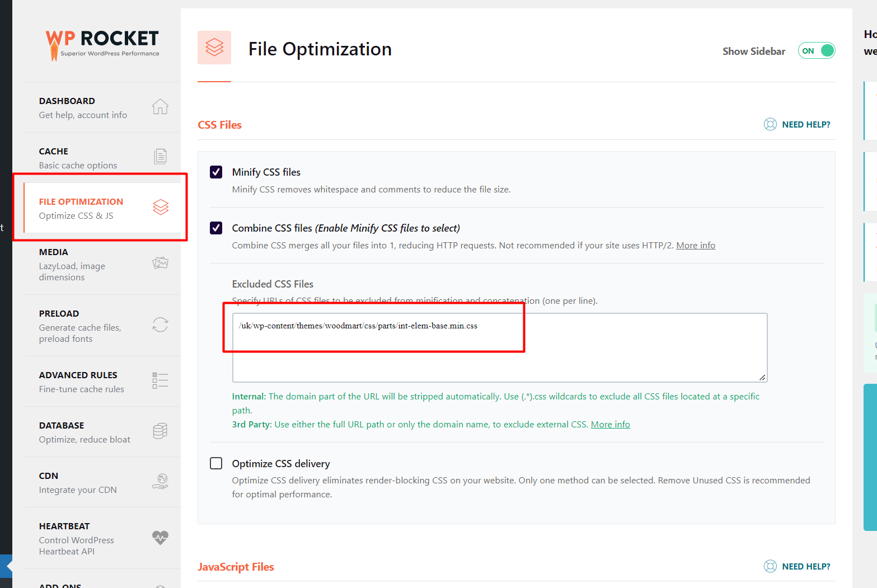Open the CDN settings tab
This screenshot has width=877, height=588.
102,482
